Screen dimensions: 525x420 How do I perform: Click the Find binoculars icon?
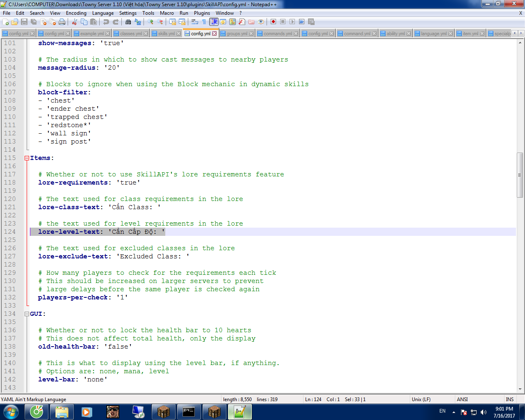(128, 22)
